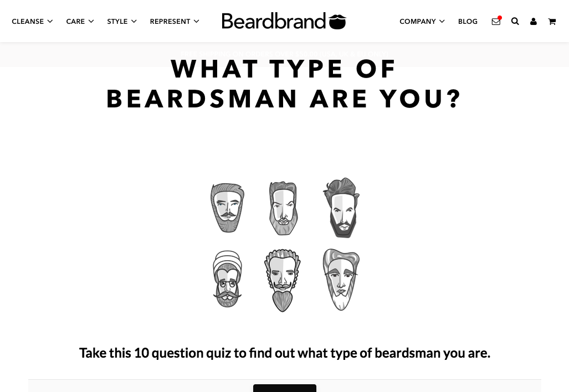Select the top-middle frowning beardsman illustration
The height and width of the screenshot is (392, 569).
(283, 208)
